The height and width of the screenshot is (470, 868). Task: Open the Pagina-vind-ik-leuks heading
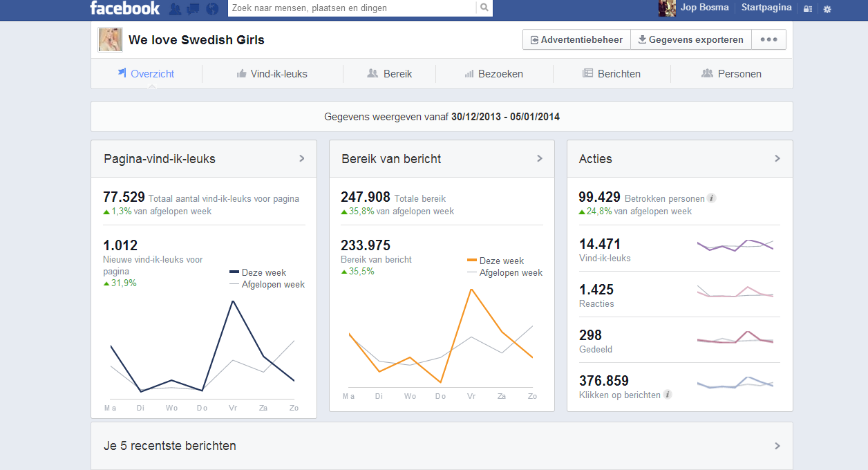point(160,159)
